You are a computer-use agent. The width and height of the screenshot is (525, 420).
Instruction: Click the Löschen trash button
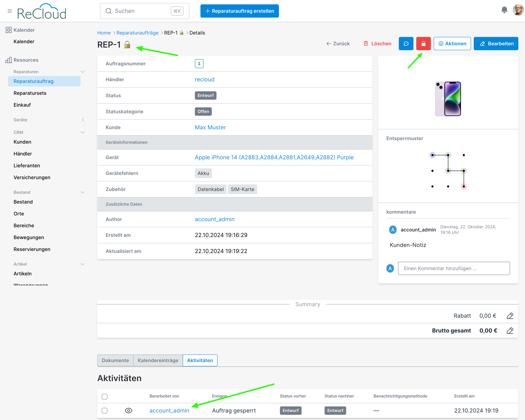click(377, 44)
